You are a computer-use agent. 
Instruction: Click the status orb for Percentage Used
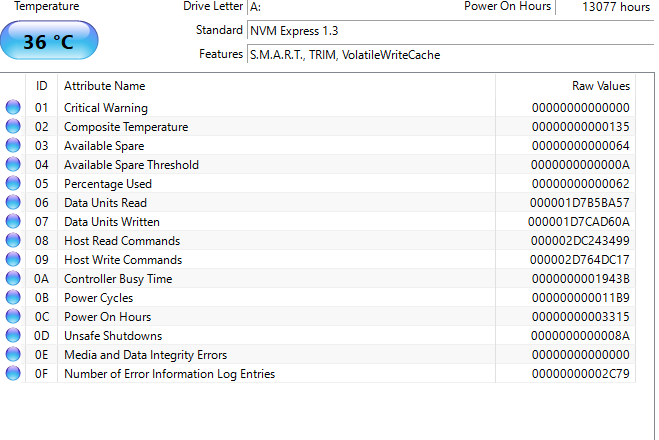pyautogui.click(x=13, y=183)
